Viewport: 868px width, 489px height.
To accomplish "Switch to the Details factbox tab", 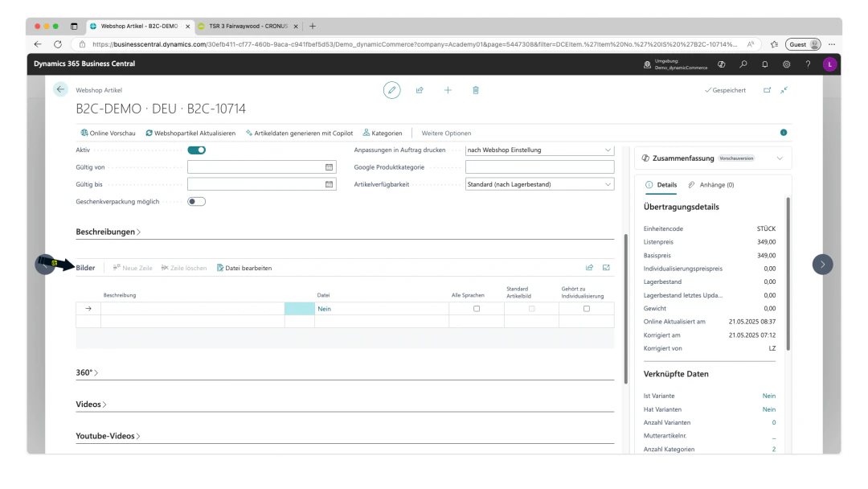I will coord(661,185).
